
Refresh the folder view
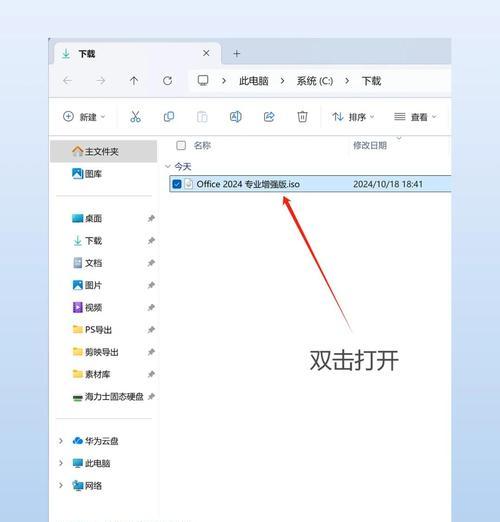(167, 81)
